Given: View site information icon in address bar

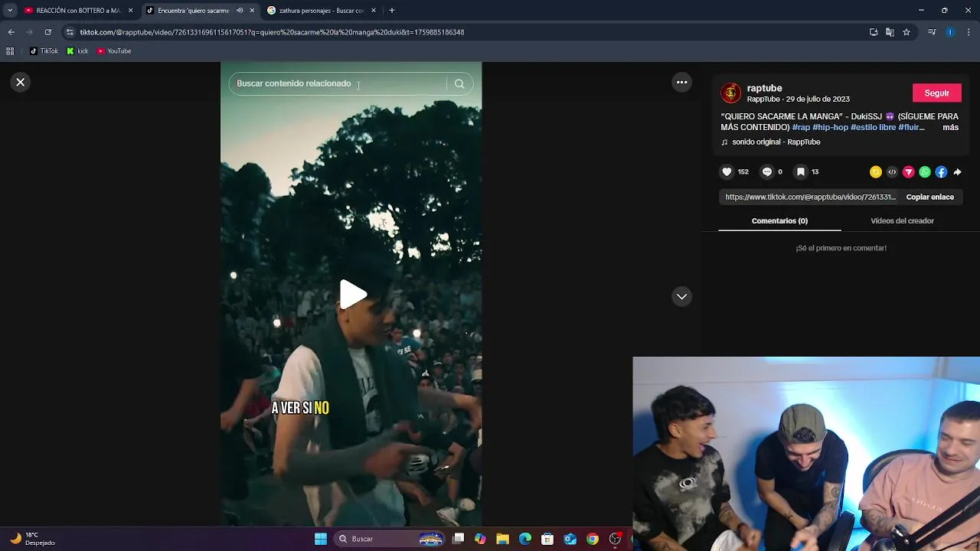Looking at the screenshot, I should [70, 32].
